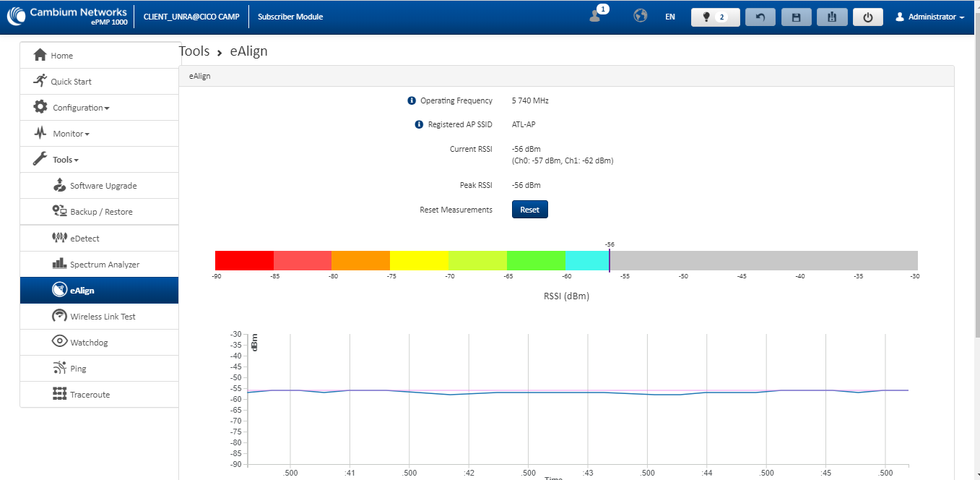
Task: Click the notifications lightbulb button
Action: (x=714, y=17)
